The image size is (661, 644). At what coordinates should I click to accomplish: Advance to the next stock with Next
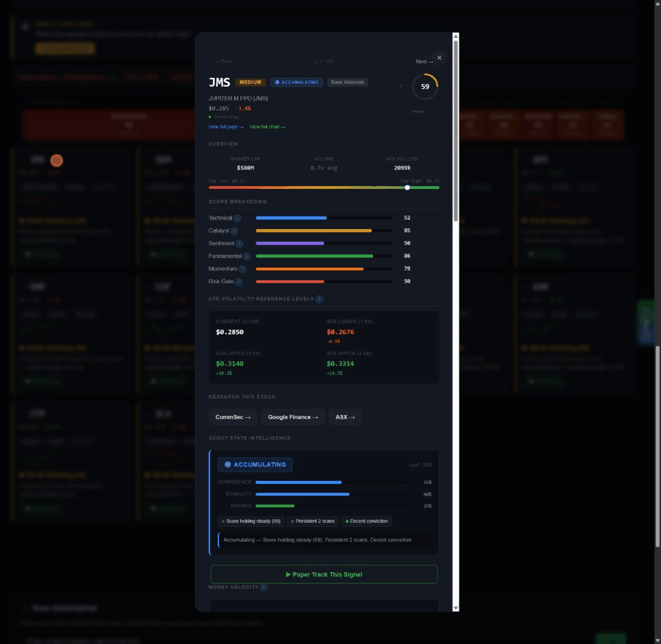click(x=424, y=61)
